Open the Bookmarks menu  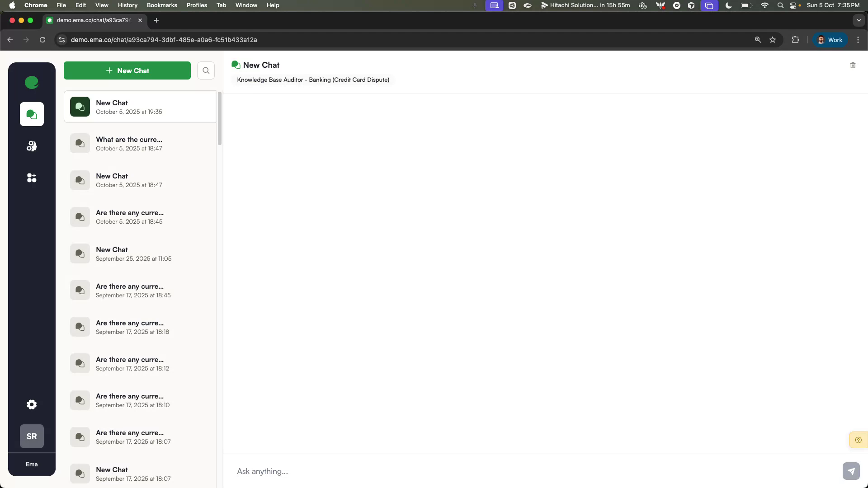point(161,5)
